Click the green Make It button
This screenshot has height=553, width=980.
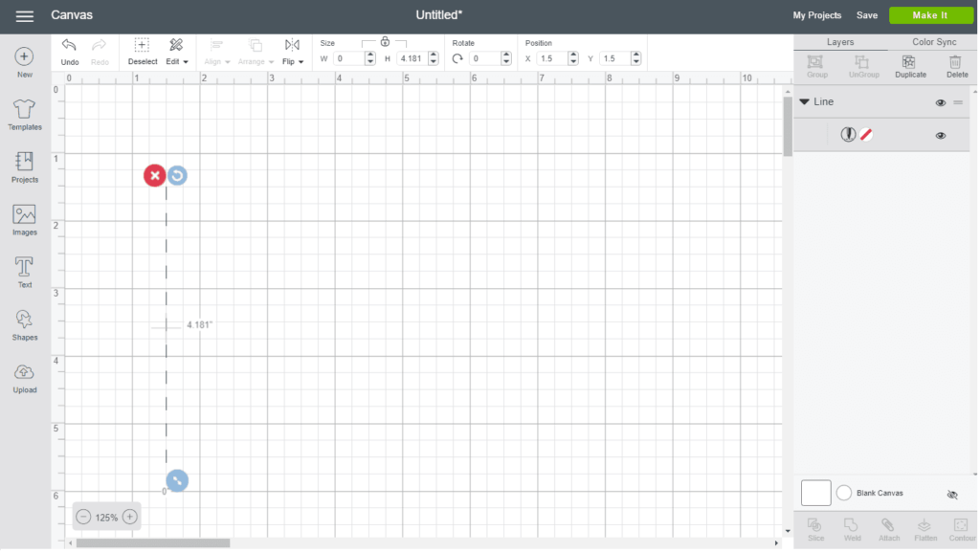[x=930, y=15]
